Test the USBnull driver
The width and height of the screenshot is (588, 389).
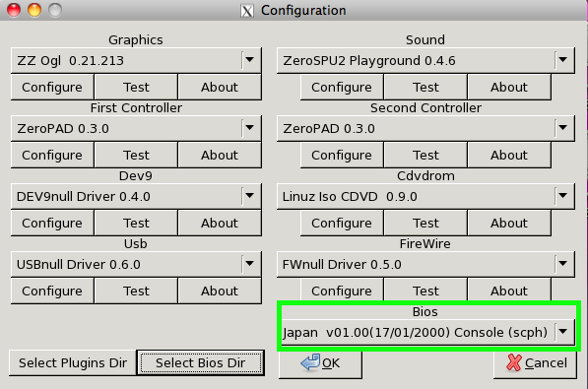(x=136, y=291)
